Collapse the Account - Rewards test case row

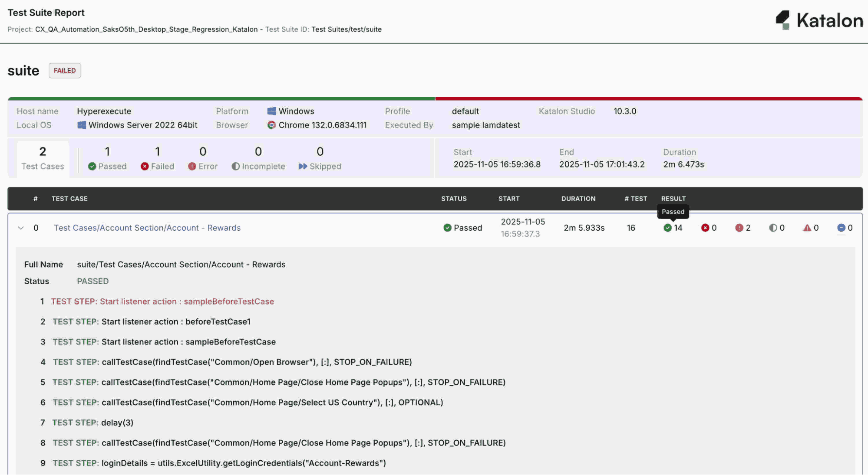pyautogui.click(x=20, y=227)
